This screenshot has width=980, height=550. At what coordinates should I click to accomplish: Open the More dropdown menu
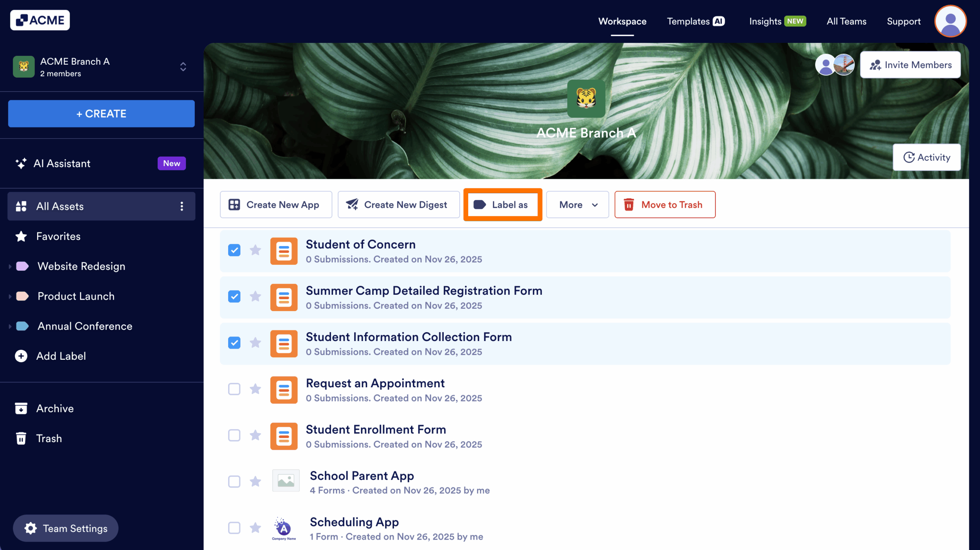[577, 205]
